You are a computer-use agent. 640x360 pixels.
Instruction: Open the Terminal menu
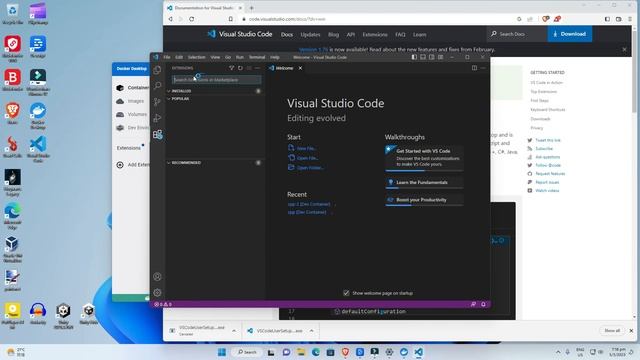[257, 57]
